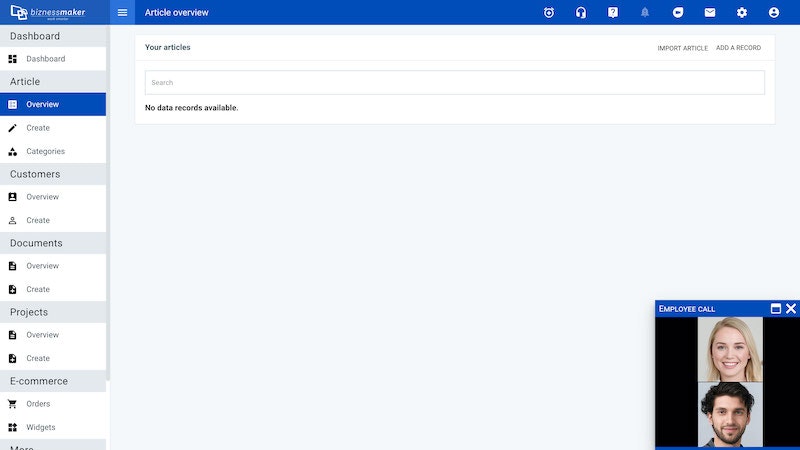The width and height of the screenshot is (800, 450).
Task: Click the 'No data records available.' text
Action: coord(191,108)
